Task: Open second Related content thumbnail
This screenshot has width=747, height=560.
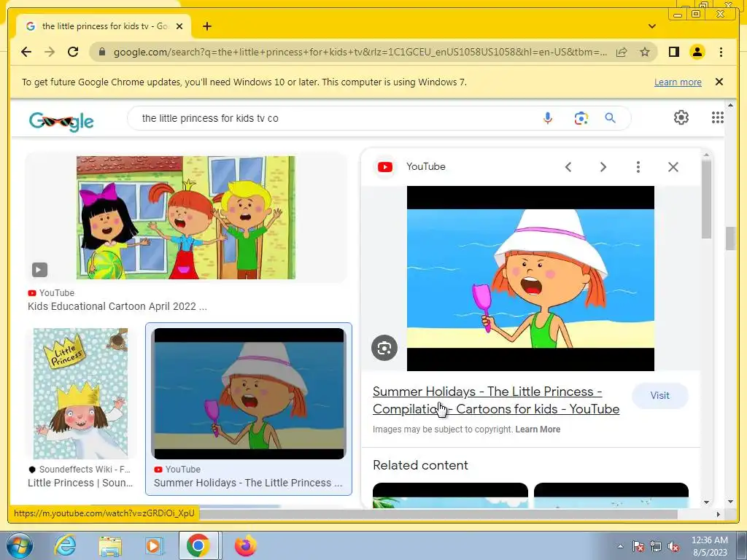Action: point(611,495)
